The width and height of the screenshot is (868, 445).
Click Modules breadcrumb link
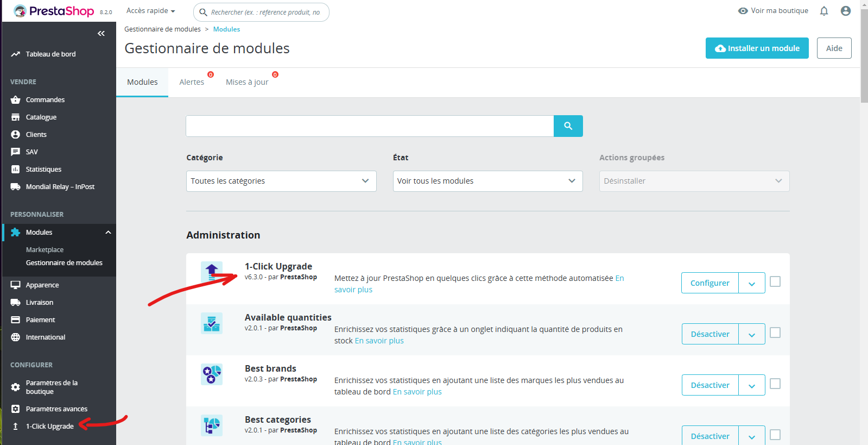(x=226, y=29)
